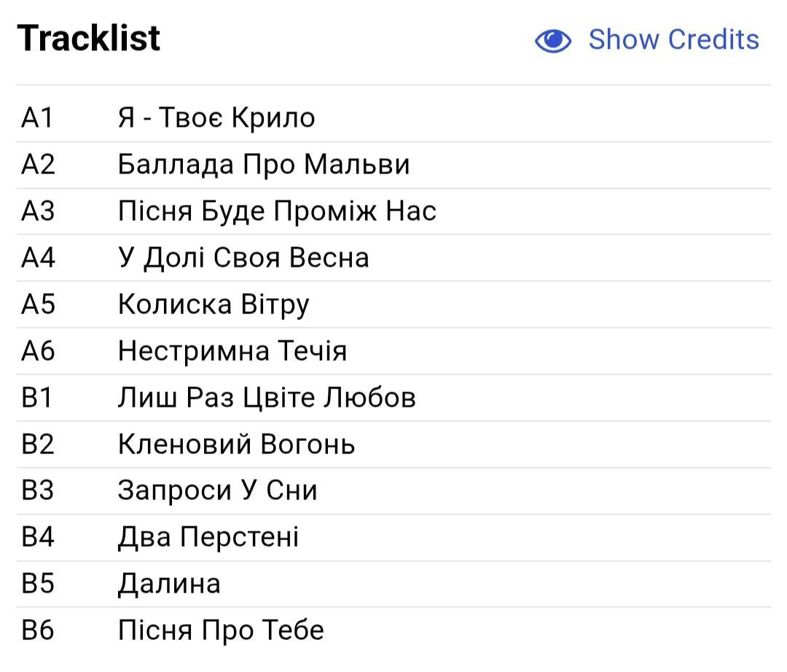The height and width of the screenshot is (672, 787).
Task: Click the A6 track position label
Action: 38,351
